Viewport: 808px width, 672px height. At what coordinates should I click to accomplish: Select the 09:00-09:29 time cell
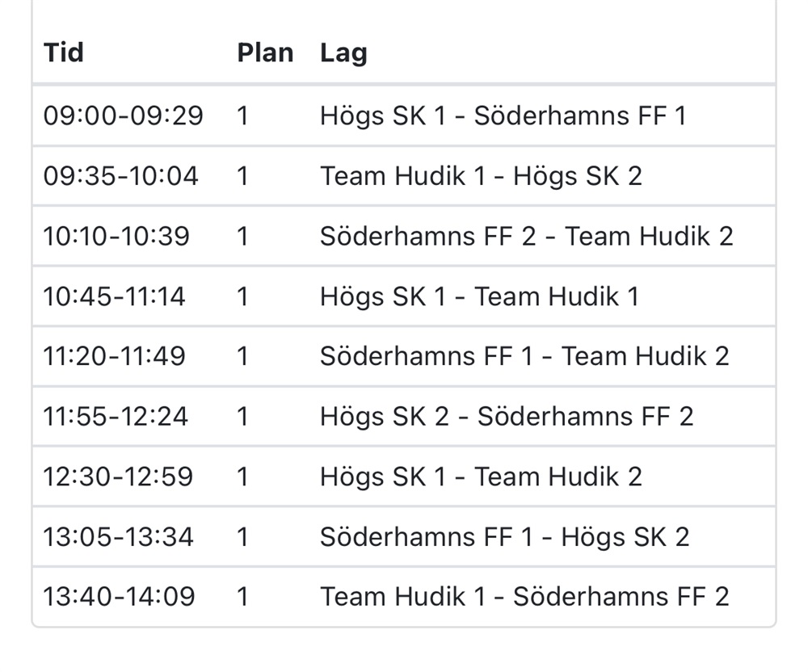coord(123,115)
